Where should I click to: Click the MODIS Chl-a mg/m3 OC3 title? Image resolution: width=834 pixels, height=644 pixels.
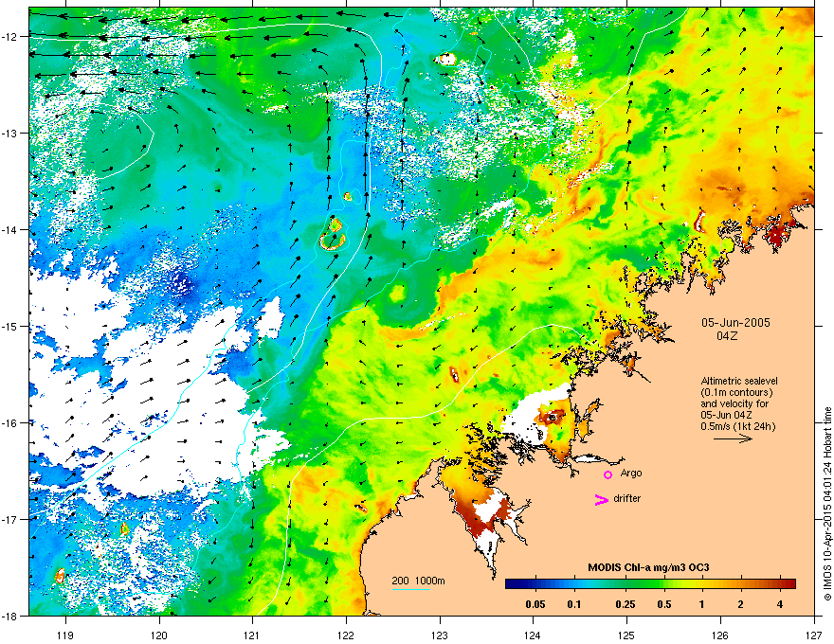point(648,567)
